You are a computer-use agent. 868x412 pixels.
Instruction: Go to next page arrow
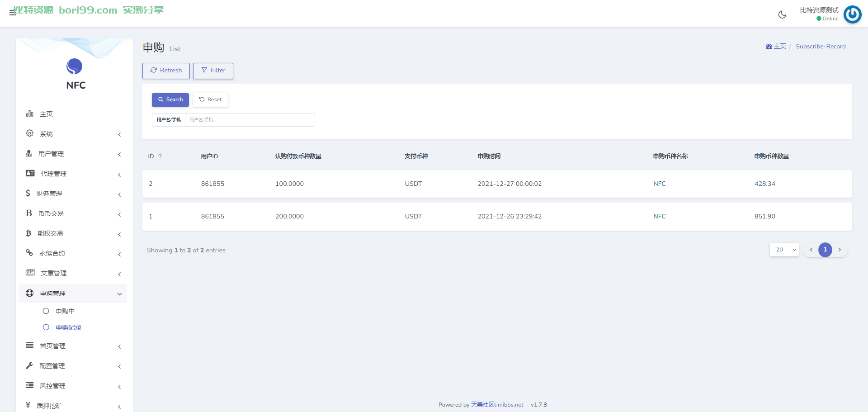(x=840, y=250)
